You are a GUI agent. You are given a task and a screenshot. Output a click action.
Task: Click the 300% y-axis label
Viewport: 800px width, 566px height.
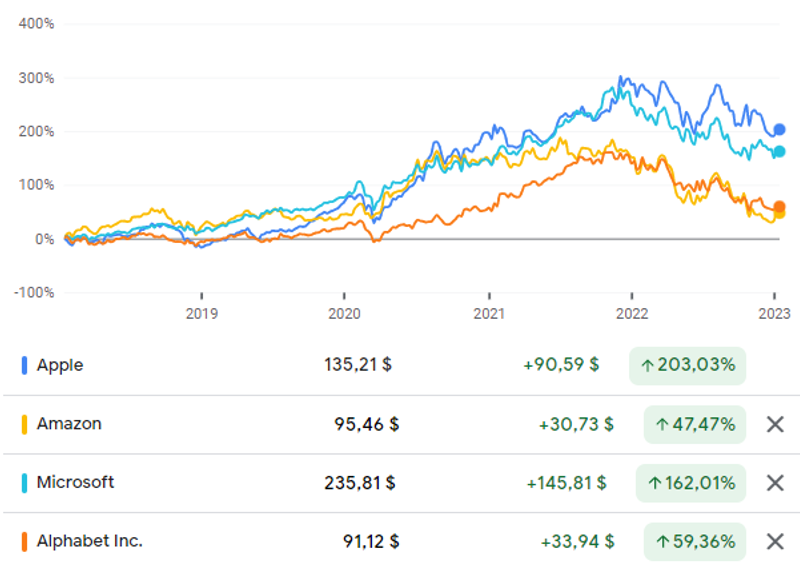[x=36, y=78]
